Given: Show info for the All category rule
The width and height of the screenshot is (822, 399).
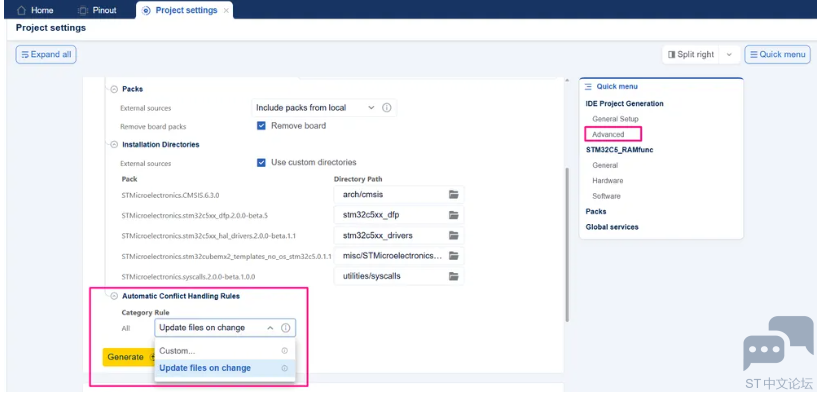Looking at the screenshot, I should [x=285, y=328].
